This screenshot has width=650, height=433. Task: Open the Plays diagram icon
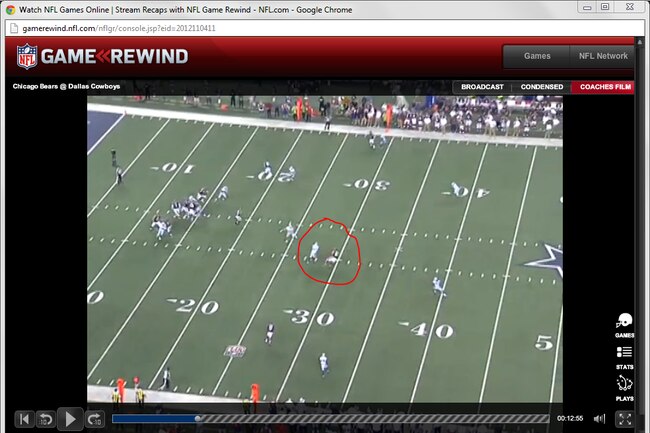pyautogui.click(x=624, y=388)
